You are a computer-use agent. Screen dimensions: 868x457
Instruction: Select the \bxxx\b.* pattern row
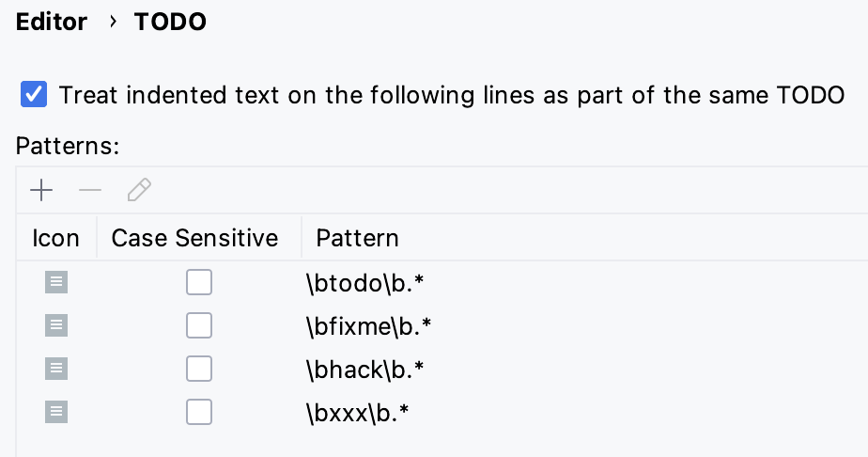[358, 413]
